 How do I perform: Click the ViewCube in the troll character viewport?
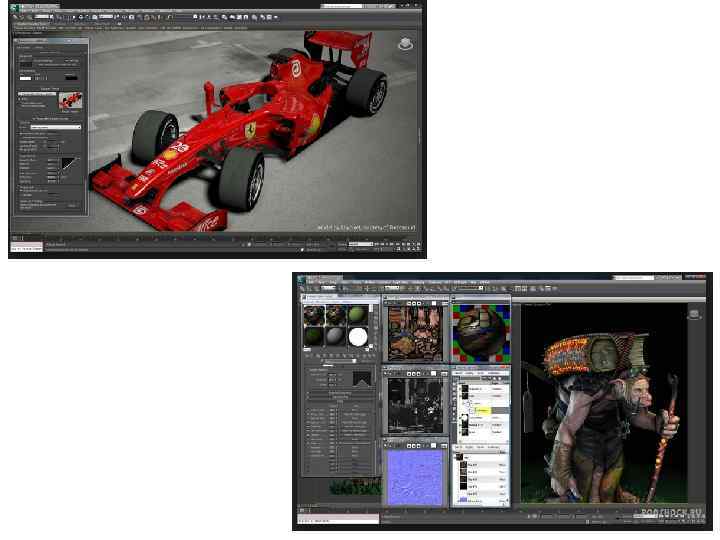pos(694,315)
